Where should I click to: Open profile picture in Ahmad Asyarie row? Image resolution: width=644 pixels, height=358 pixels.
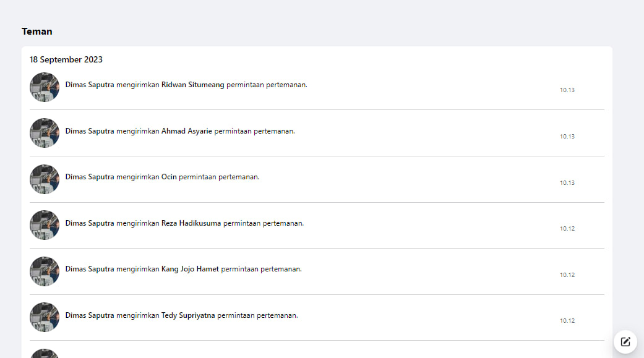45,133
